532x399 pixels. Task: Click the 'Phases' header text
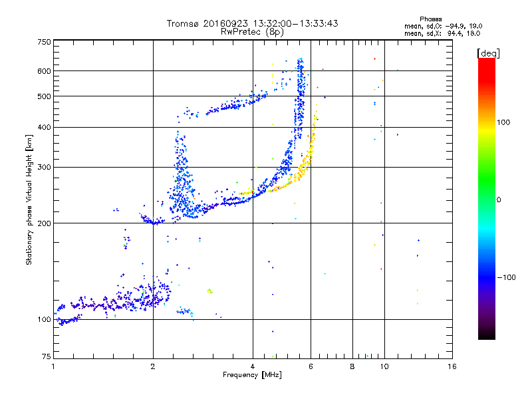430,19
